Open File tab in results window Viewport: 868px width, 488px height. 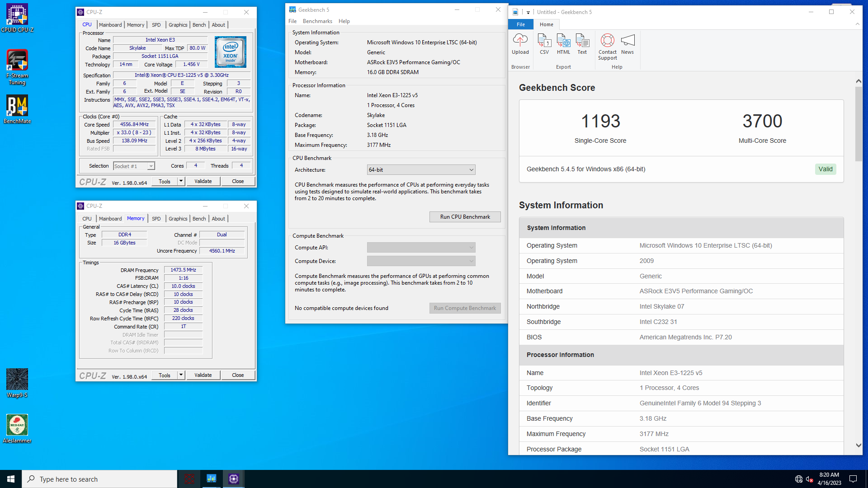[521, 24]
